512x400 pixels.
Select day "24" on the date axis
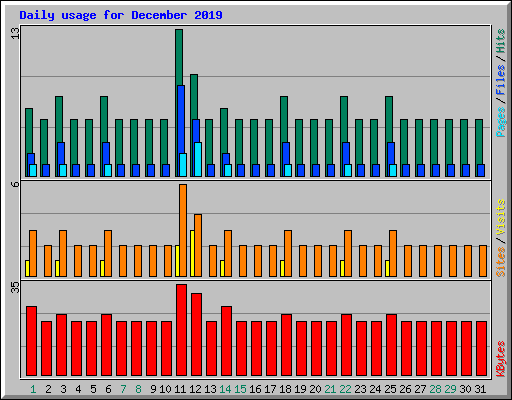click(375, 389)
